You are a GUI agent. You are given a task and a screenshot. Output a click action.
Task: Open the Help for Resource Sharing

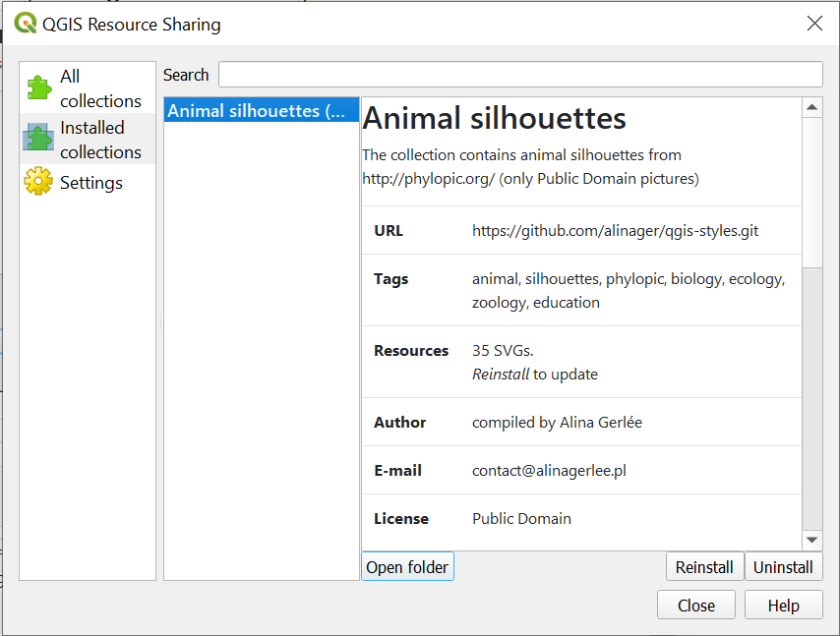point(784,605)
